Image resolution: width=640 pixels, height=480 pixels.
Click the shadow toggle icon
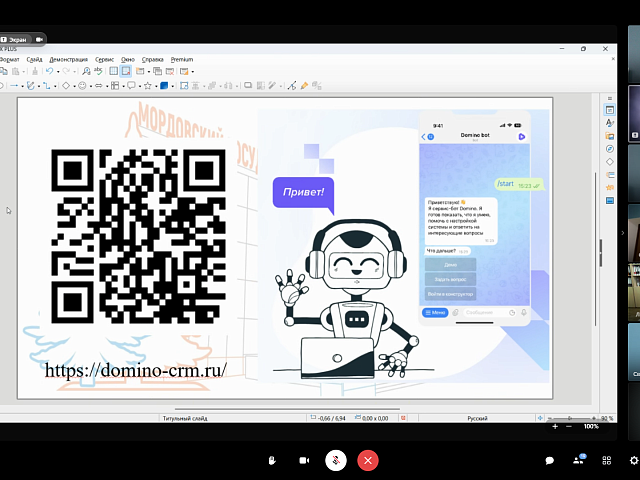click(248, 85)
